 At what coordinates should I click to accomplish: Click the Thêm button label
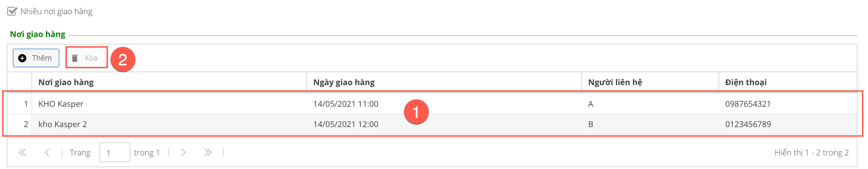pos(42,58)
